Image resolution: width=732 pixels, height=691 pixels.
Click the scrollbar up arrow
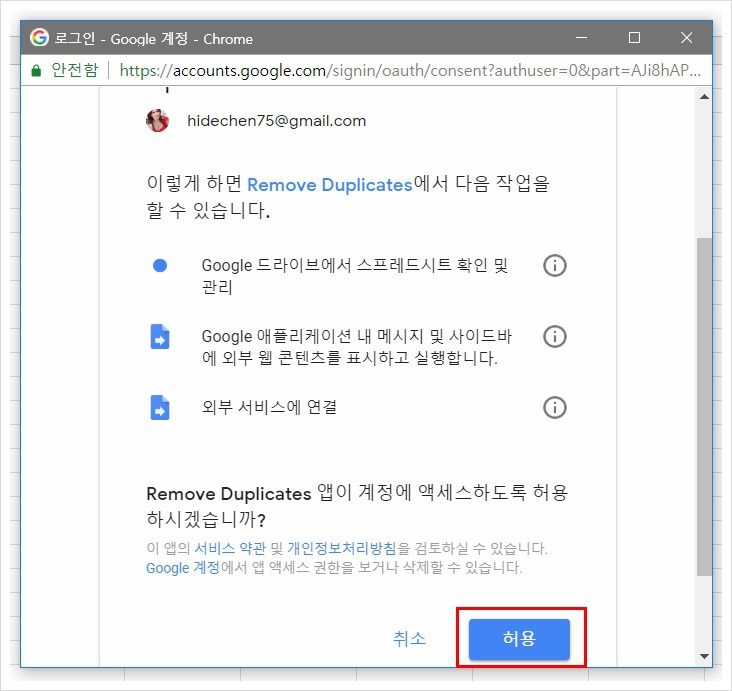pos(704,97)
